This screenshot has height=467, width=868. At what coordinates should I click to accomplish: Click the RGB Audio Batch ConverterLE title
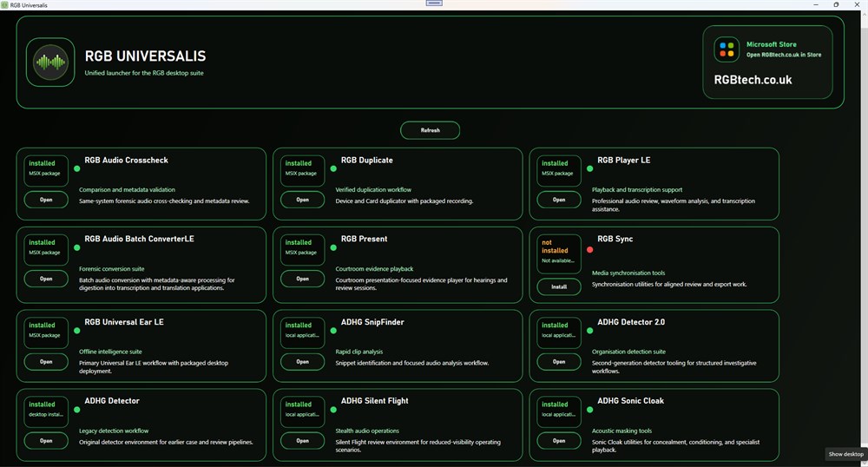140,239
